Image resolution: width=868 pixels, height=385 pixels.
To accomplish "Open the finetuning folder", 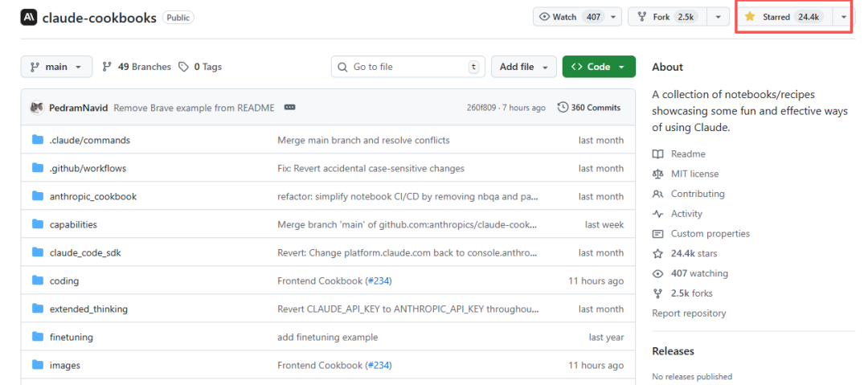I will coord(72,337).
